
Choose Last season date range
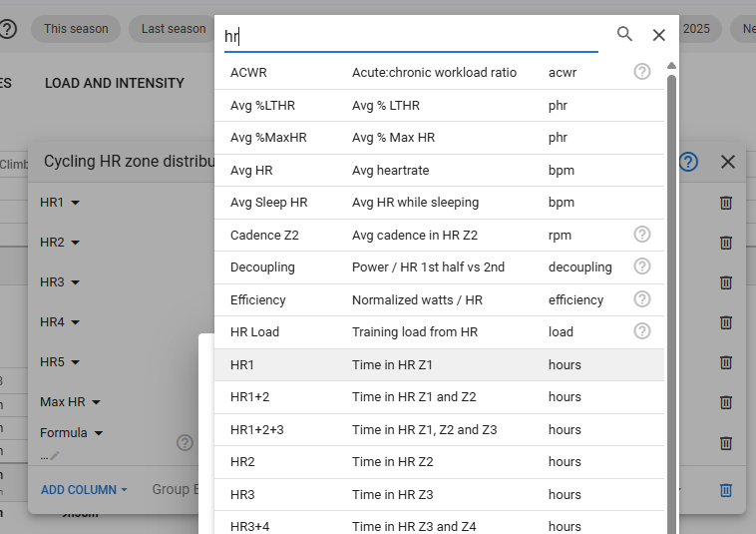point(173,29)
